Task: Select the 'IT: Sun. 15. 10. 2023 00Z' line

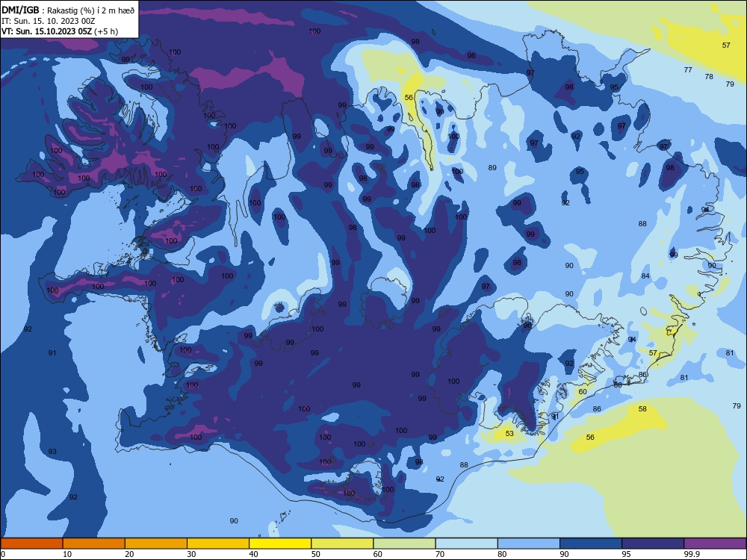Action: (48, 21)
